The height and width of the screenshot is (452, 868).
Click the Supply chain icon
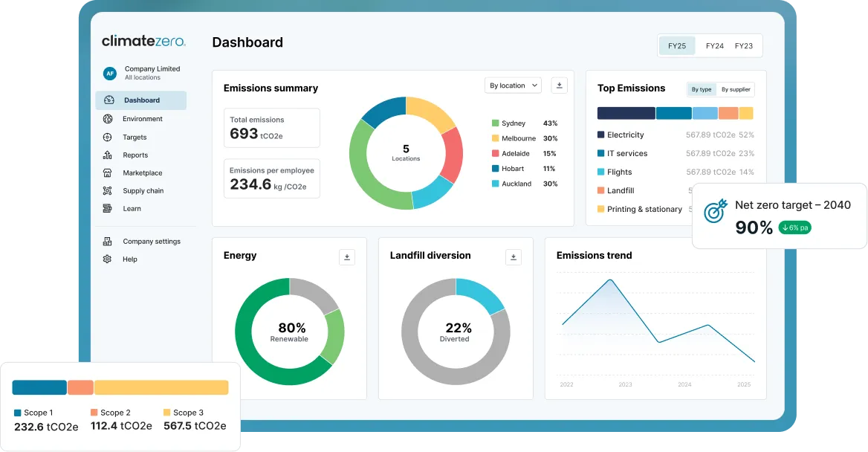tap(108, 190)
